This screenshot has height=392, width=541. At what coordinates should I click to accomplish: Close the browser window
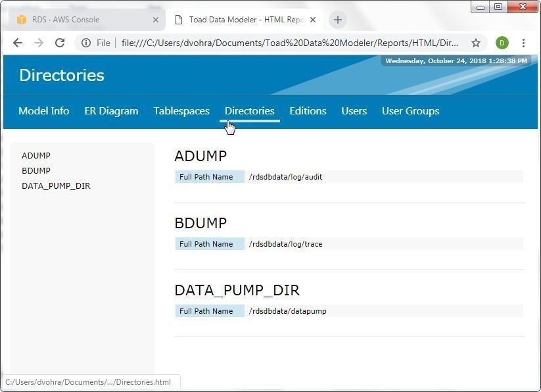coord(523,7)
